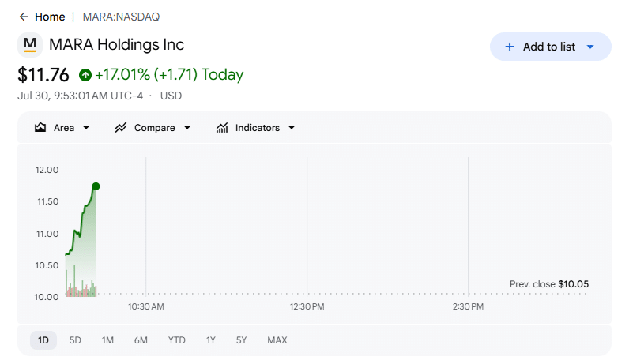Click the USD currency label
The width and height of the screenshot is (629, 364).
point(171,96)
